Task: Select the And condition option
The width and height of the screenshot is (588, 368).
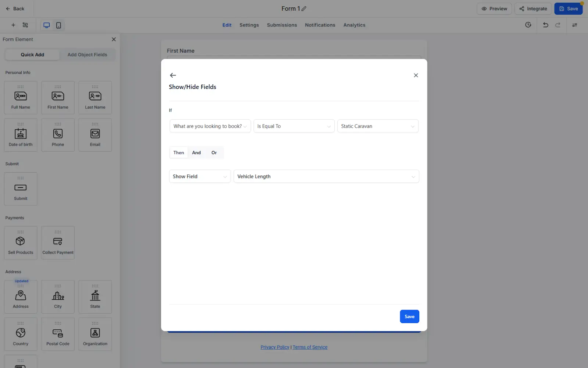Action: click(x=197, y=153)
